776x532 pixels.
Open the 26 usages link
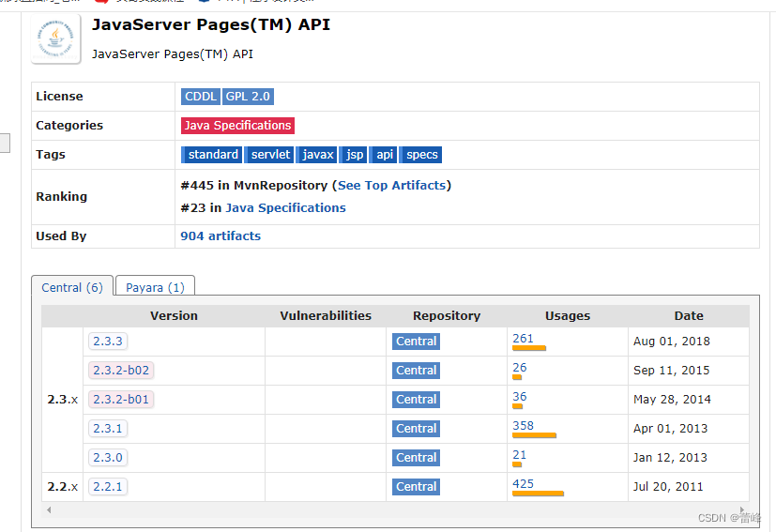(x=520, y=368)
